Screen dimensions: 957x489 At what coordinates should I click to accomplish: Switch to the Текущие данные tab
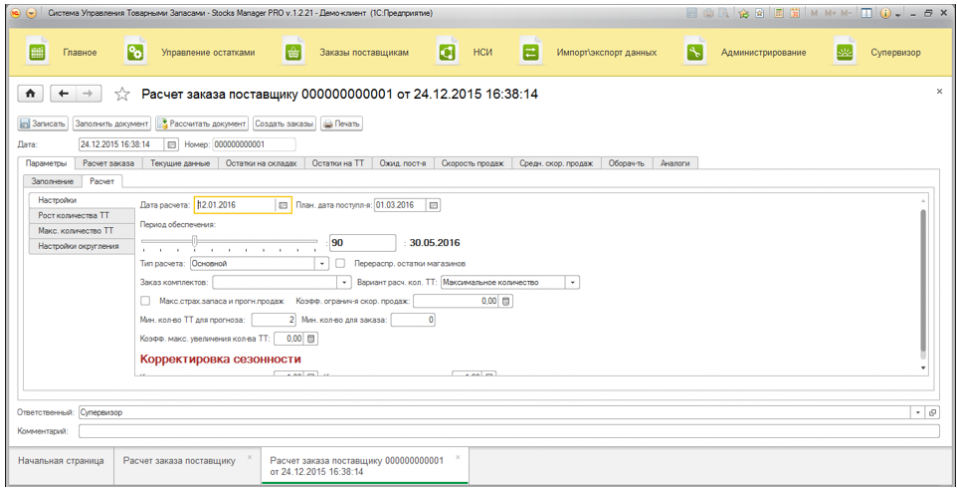pyautogui.click(x=180, y=163)
